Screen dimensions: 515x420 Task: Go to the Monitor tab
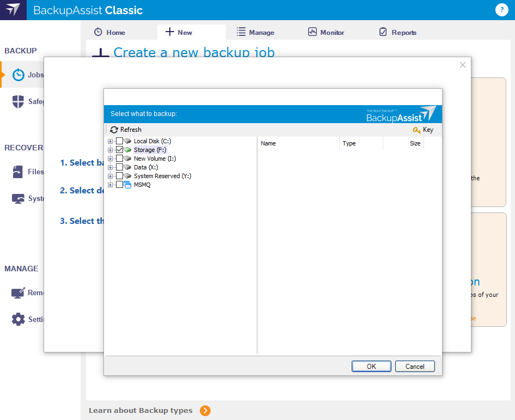pos(326,32)
